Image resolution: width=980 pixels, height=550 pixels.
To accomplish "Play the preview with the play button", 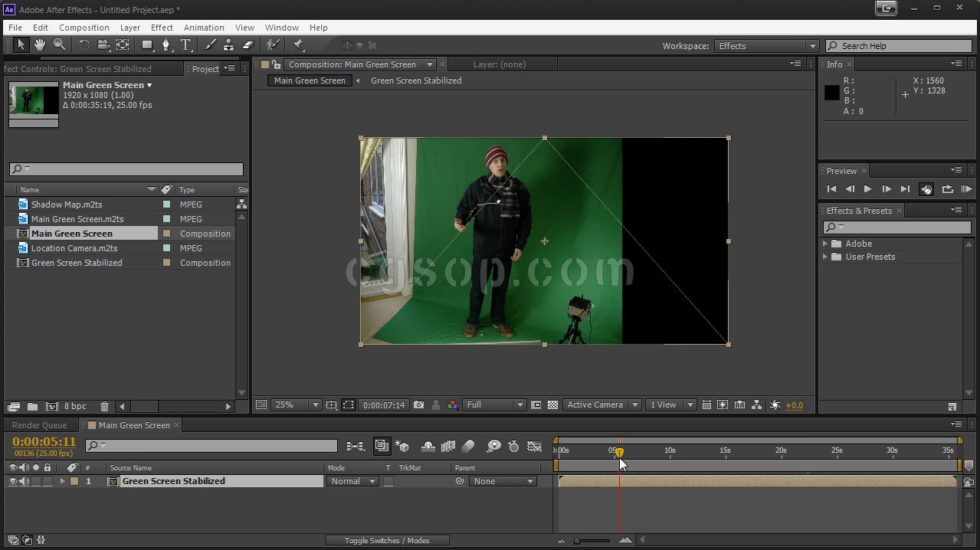I will 867,189.
